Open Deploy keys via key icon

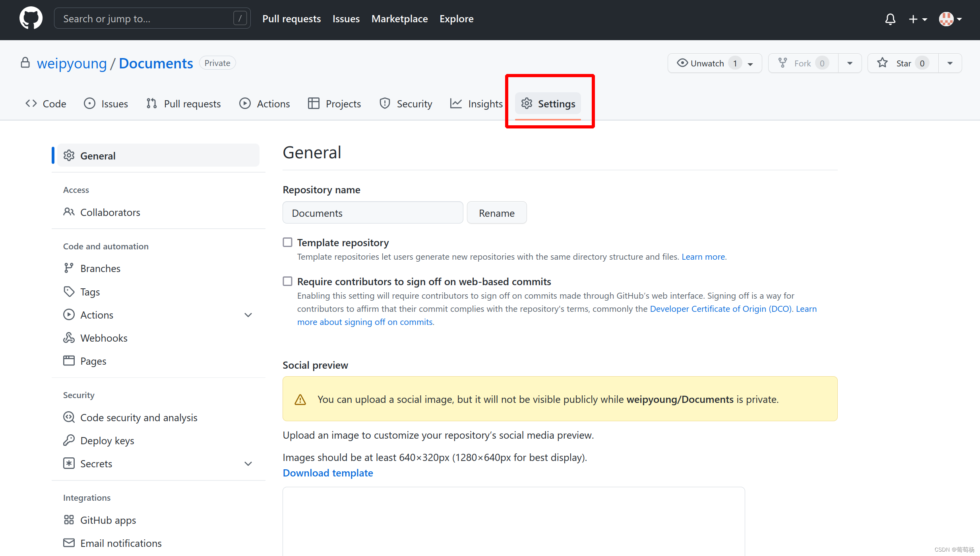(x=69, y=441)
